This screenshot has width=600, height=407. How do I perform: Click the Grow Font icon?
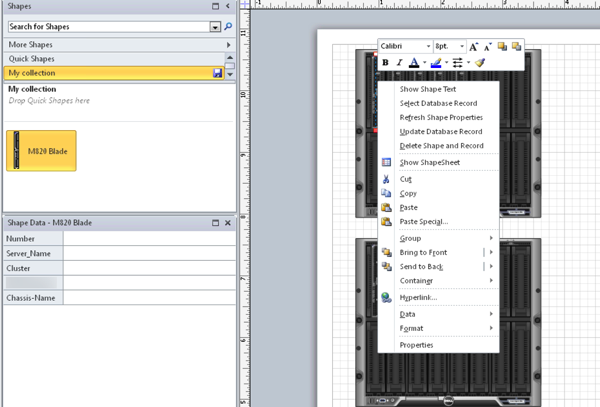click(474, 47)
